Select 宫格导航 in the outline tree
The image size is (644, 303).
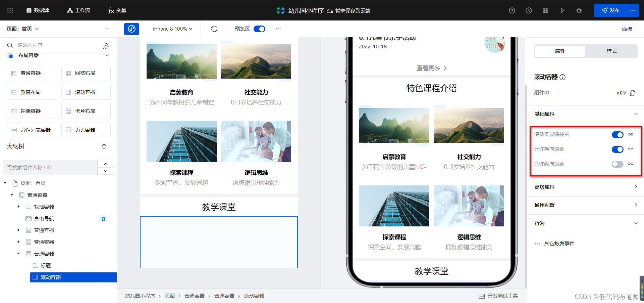coord(44,218)
